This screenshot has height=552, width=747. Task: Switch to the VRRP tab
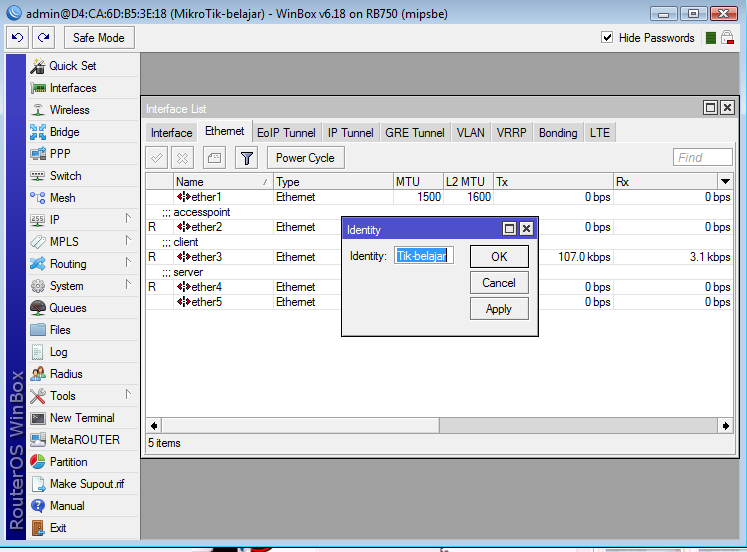(x=512, y=133)
